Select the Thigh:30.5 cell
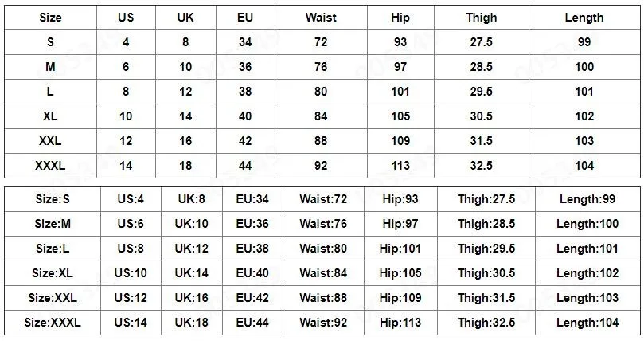The image size is (644, 341). tap(486, 273)
